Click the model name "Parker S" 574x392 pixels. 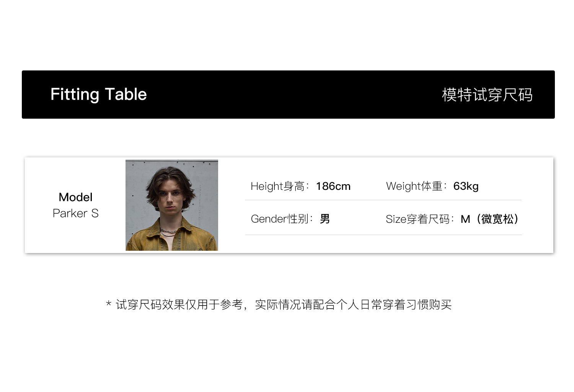tap(76, 213)
